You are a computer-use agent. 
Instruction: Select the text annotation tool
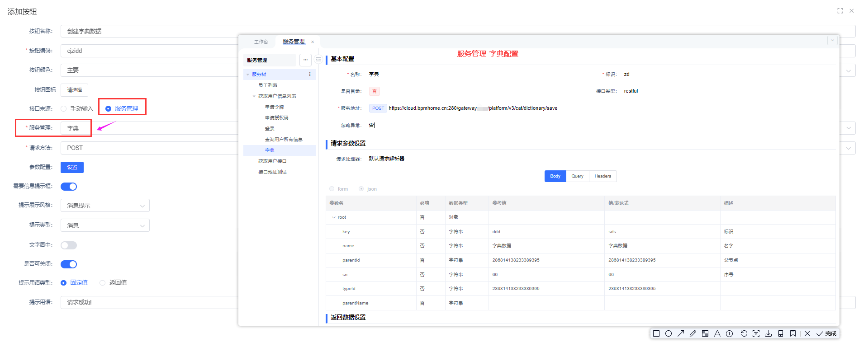(717, 333)
